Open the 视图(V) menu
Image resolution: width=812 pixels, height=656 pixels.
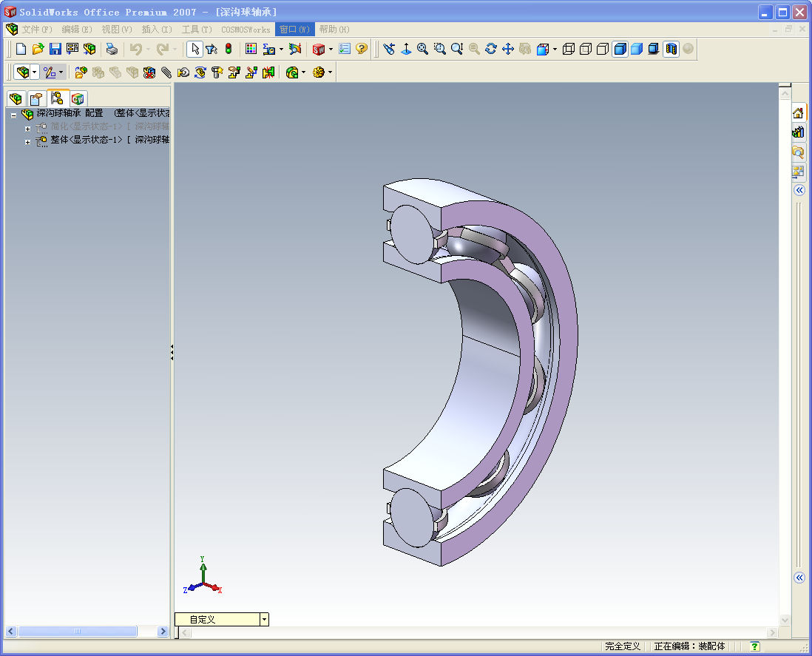point(117,30)
